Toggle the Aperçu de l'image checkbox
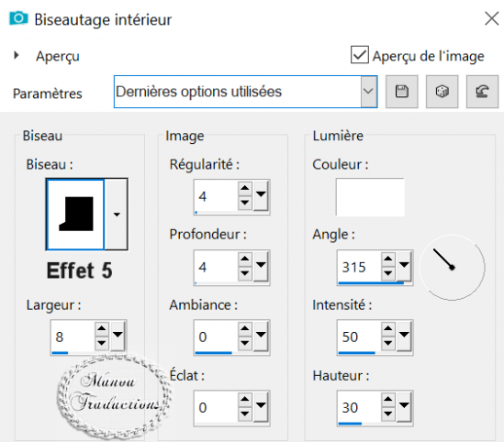This screenshot has width=504, height=442. click(x=359, y=55)
